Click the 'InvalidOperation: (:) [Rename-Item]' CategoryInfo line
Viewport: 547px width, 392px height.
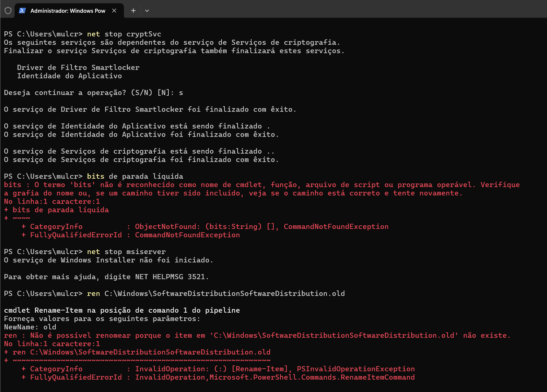coord(218,369)
